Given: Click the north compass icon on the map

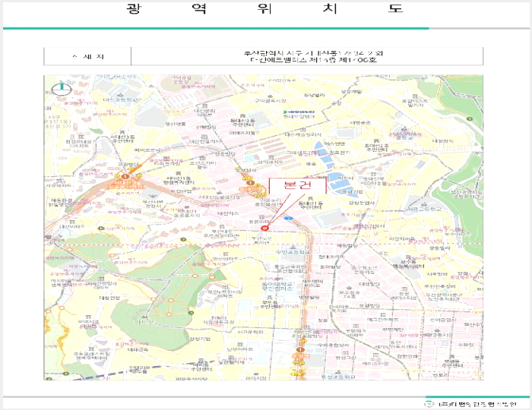Looking at the screenshot, I should (62, 88).
